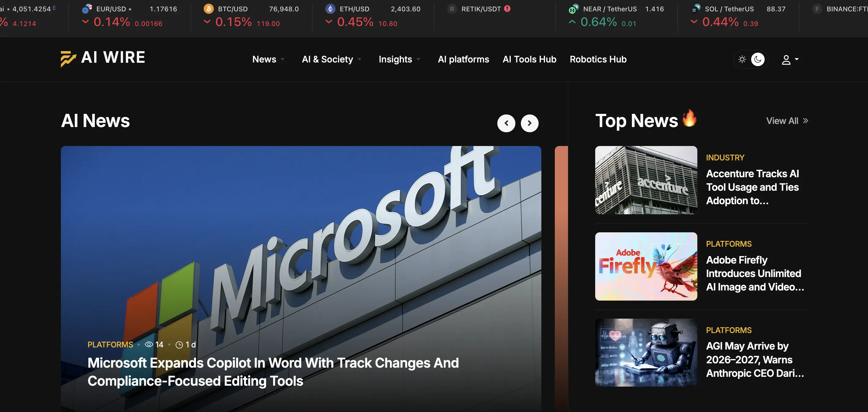Expand the News dropdown menu
Screen dimensions: 868x412
point(265,59)
